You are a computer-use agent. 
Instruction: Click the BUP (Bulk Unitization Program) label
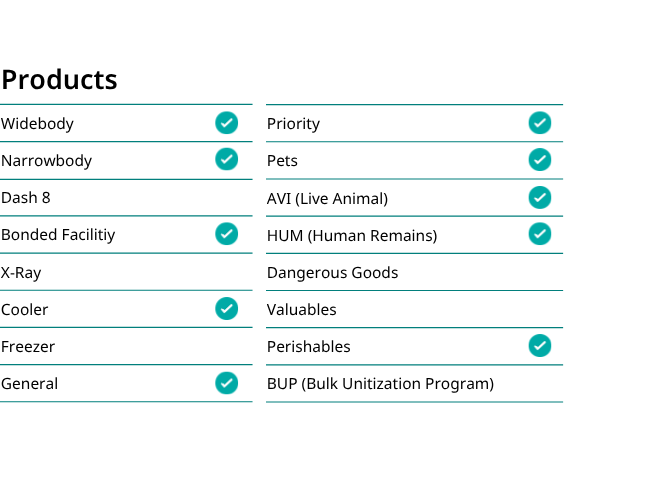click(x=381, y=384)
